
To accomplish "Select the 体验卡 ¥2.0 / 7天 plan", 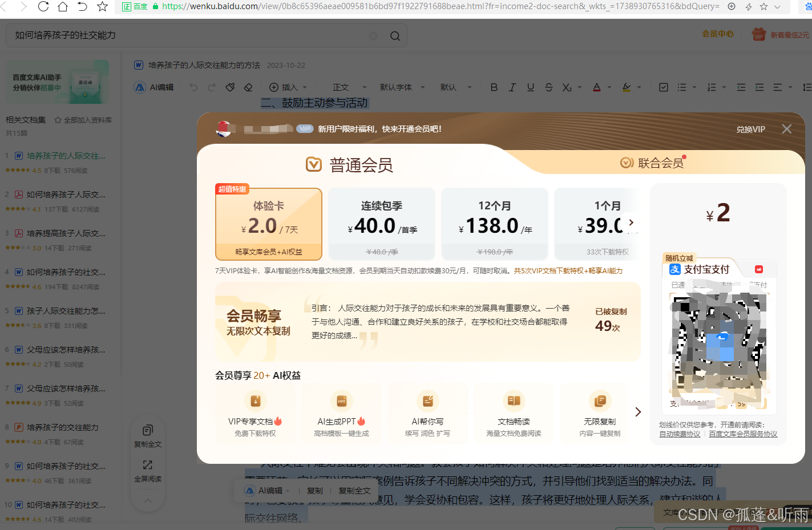I will (x=269, y=224).
